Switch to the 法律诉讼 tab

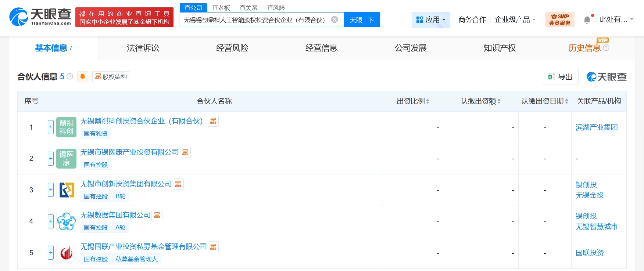(143, 48)
